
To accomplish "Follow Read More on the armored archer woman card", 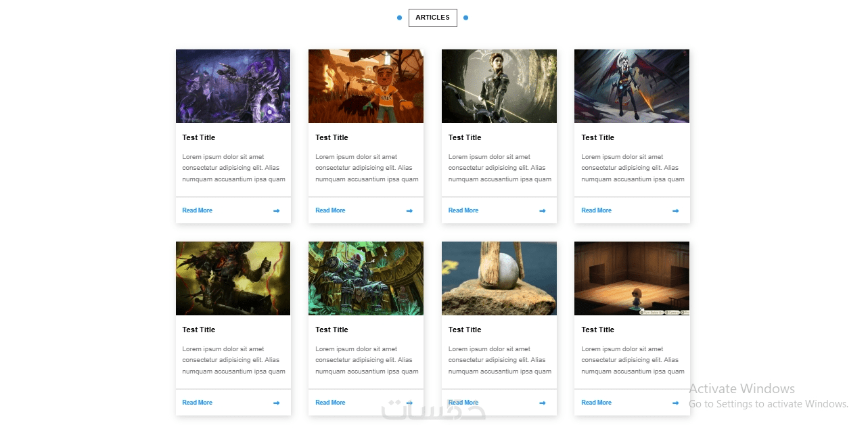I will 463,210.
